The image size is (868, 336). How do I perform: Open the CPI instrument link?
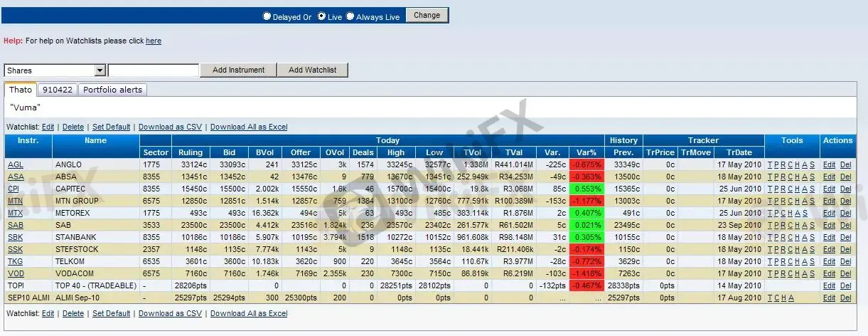click(x=14, y=189)
